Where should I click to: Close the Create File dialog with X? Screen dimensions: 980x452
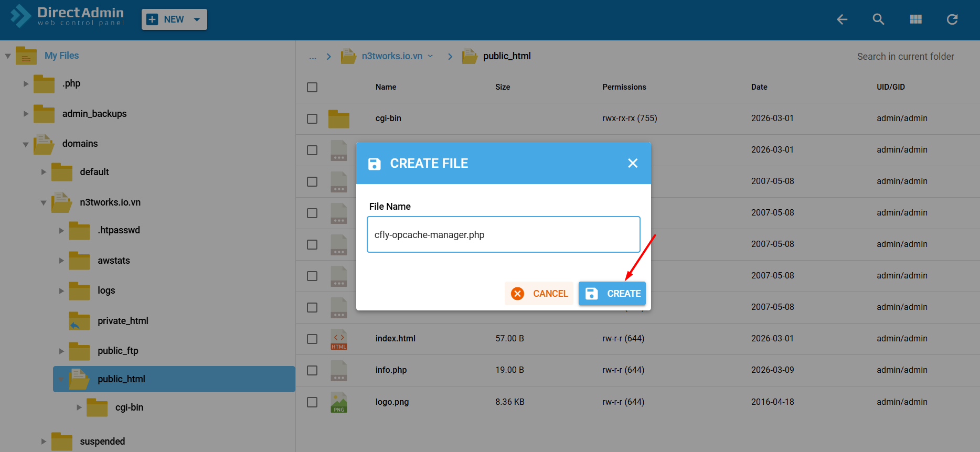tap(633, 163)
